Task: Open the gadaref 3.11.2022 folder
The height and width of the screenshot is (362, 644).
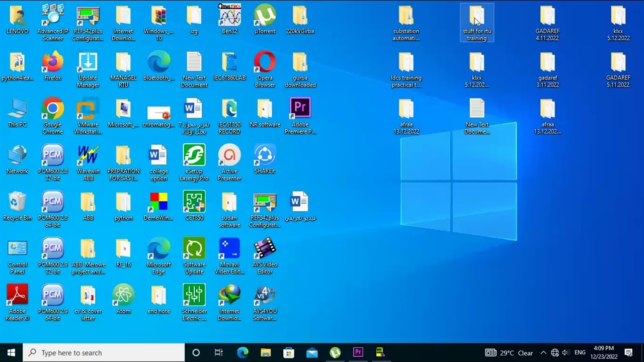Action: tap(547, 69)
